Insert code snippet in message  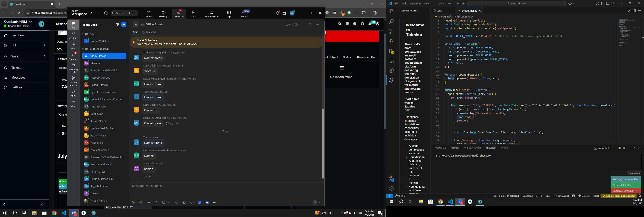tap(192, 203)
